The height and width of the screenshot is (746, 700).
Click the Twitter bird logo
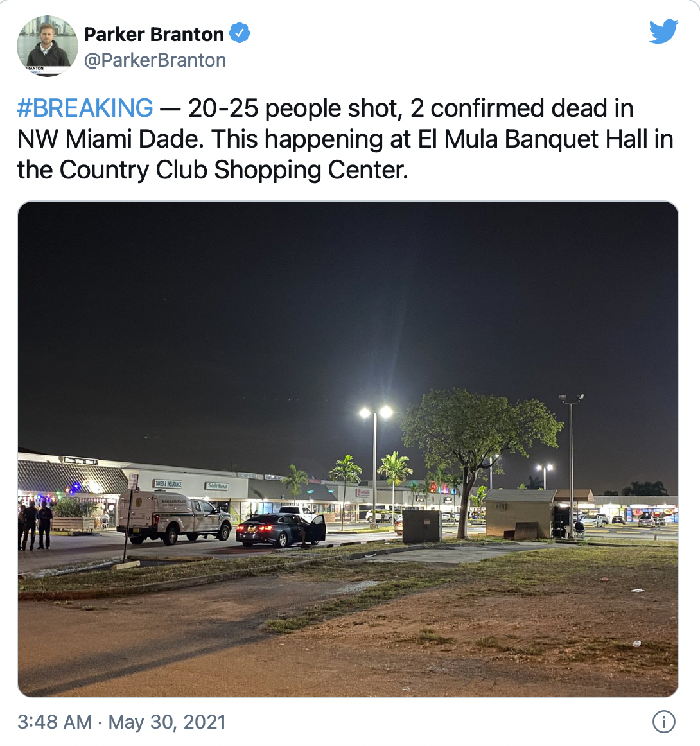[663, 31]
